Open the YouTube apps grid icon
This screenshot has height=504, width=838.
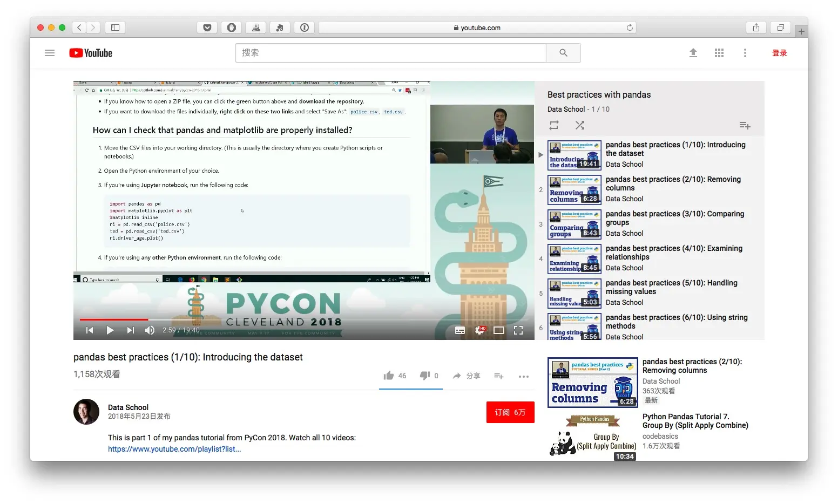click(x=719, y=53)
